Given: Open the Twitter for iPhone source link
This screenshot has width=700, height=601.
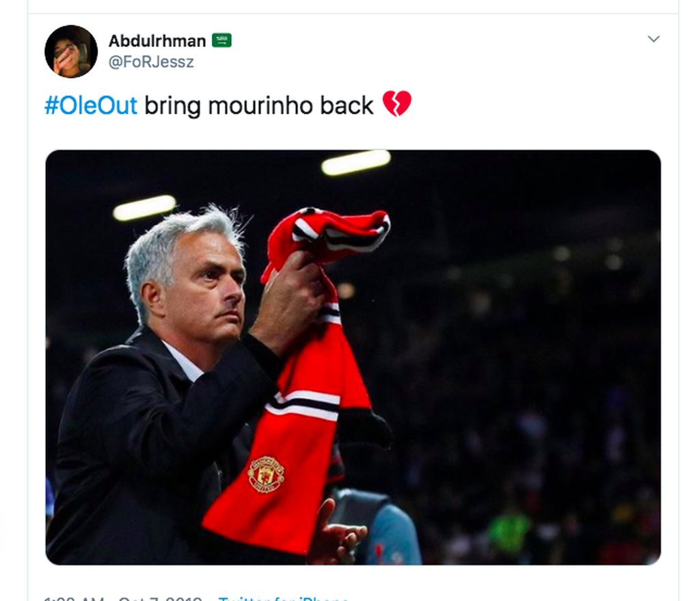Looking at the screenshot, I should point(284,598).
